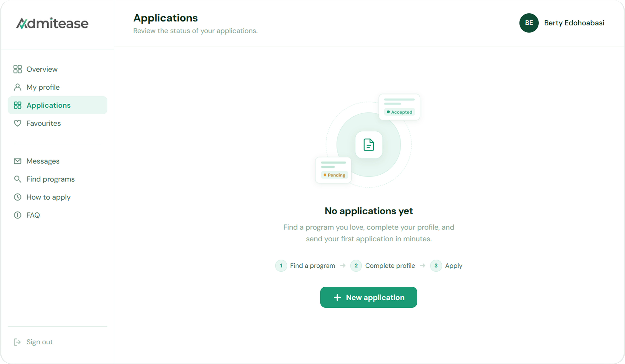The height and width of the screenshot is (364, 625).
Task: Go to My profile
Action: tap(58, 87)
